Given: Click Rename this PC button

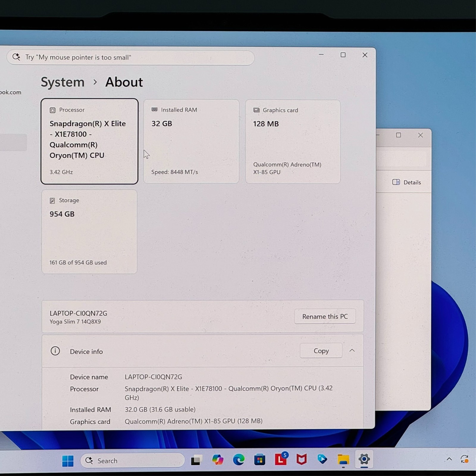Looking at the screenshot, I should click(x=325, y=317).
